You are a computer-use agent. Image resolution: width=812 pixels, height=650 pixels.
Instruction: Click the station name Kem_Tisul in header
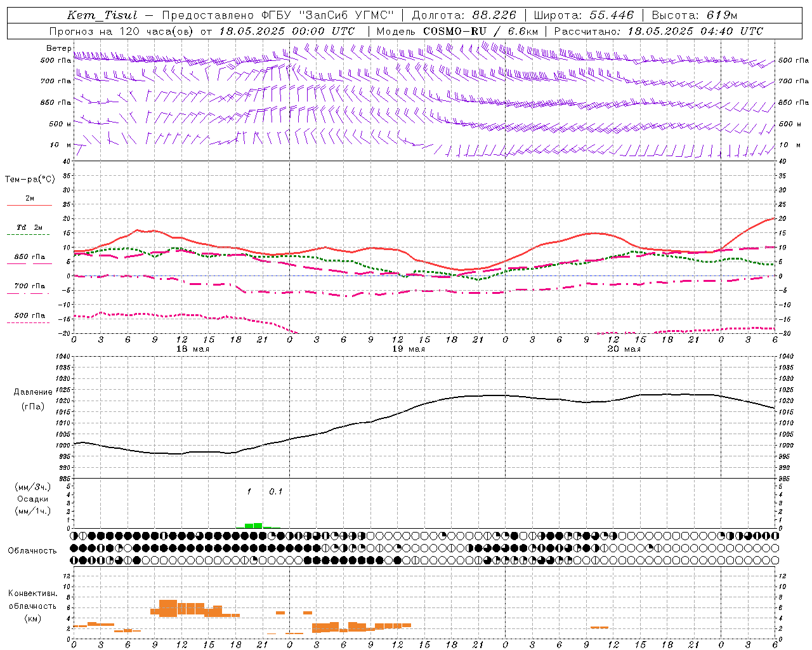(x=103, y=15)
